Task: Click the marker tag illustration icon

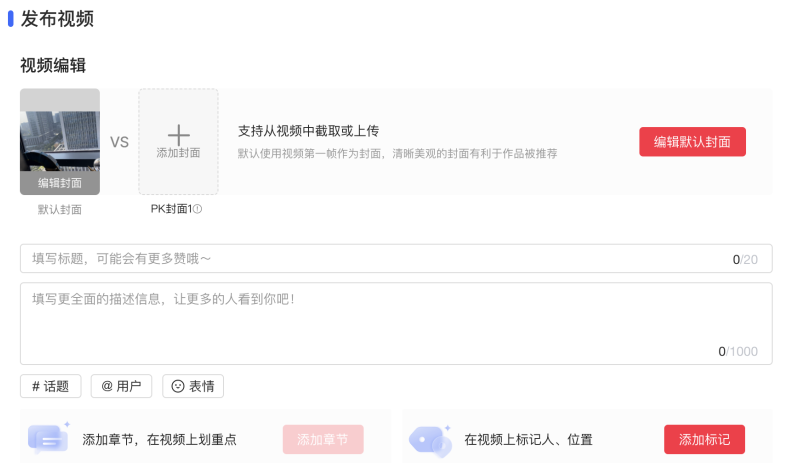Action: [x=430, y=439]
